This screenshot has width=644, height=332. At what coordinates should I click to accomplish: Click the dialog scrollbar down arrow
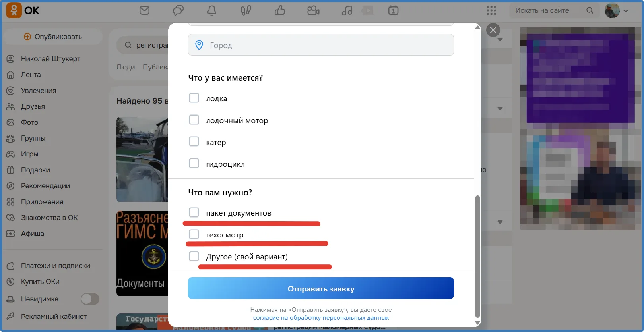[x=477, y=323]
